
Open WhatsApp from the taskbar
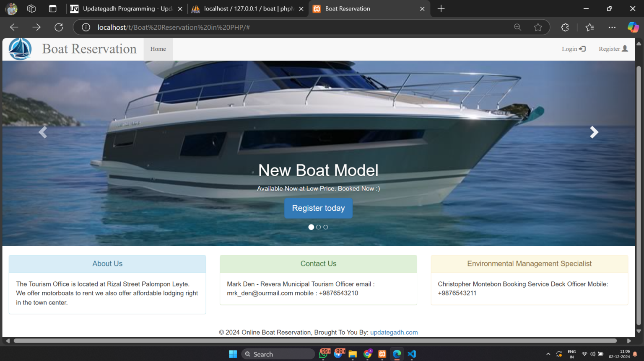[x=323, y=354]
